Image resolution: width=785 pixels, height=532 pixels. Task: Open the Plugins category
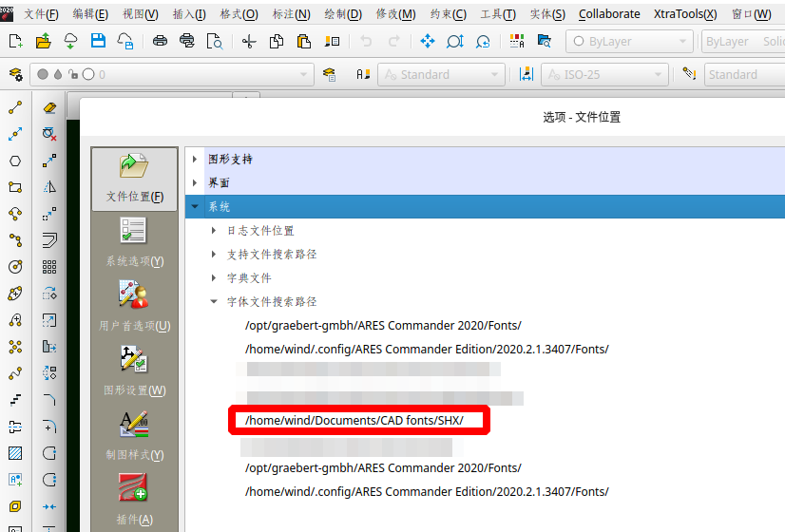(134, 500)
